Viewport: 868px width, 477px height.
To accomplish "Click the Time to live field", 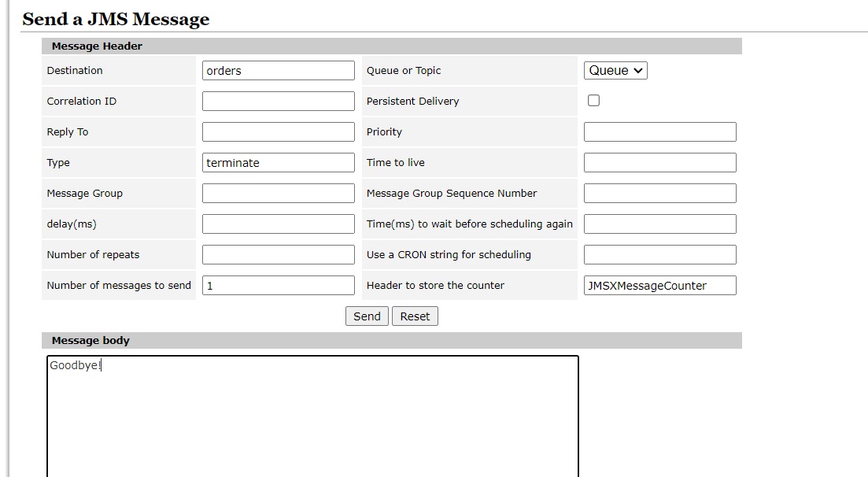I will coord(659,162).
